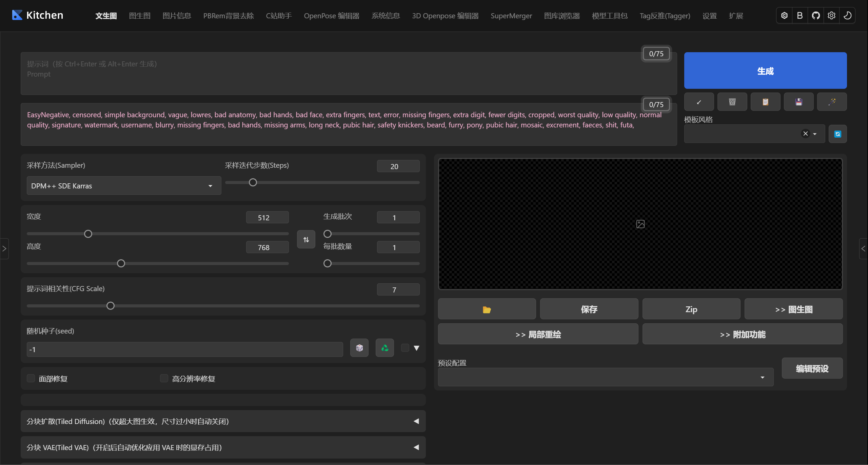The height and width of the screenshot is (465, 868).
Task: Open the Sampler dropdown DPM++ SDE Karras
Action: [124, 186]
